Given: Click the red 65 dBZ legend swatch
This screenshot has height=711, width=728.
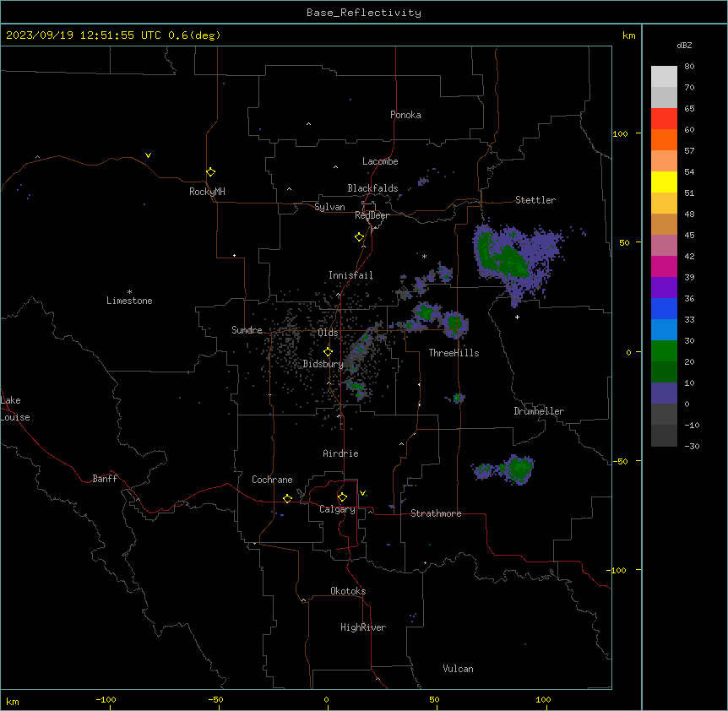Looking at the screenshot, I should tap(664, 118).
